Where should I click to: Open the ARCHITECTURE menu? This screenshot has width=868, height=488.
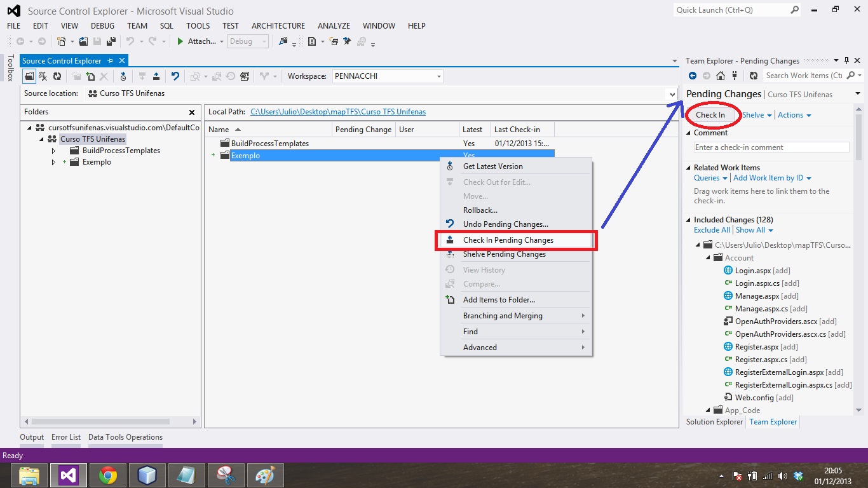pos(278,26)
